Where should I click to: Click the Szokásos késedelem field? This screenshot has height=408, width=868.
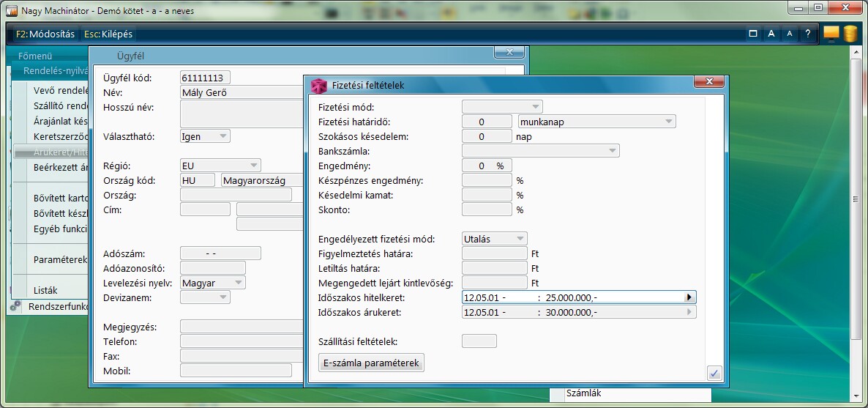coord(487,136)
